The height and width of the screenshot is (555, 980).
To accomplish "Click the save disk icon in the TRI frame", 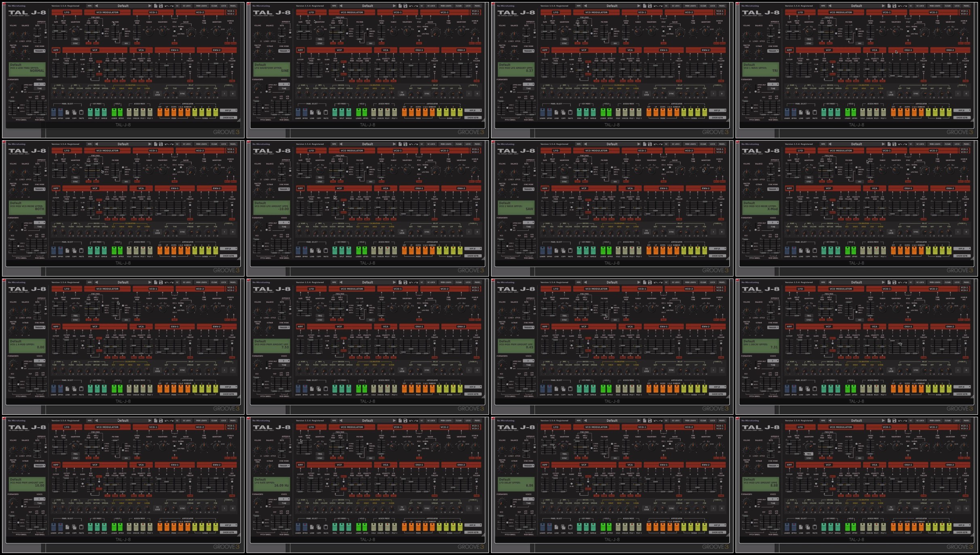I will [x=894, y=6].
